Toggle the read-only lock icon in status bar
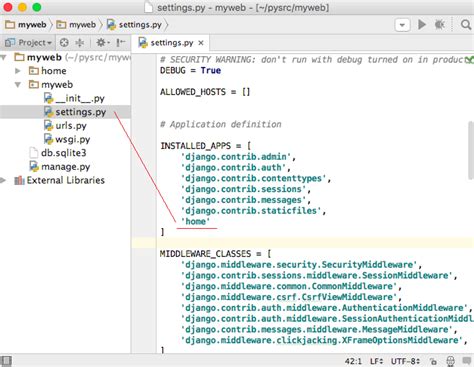Image resolution: width=474 pixels, height=367 pixels. coord(433,361)
